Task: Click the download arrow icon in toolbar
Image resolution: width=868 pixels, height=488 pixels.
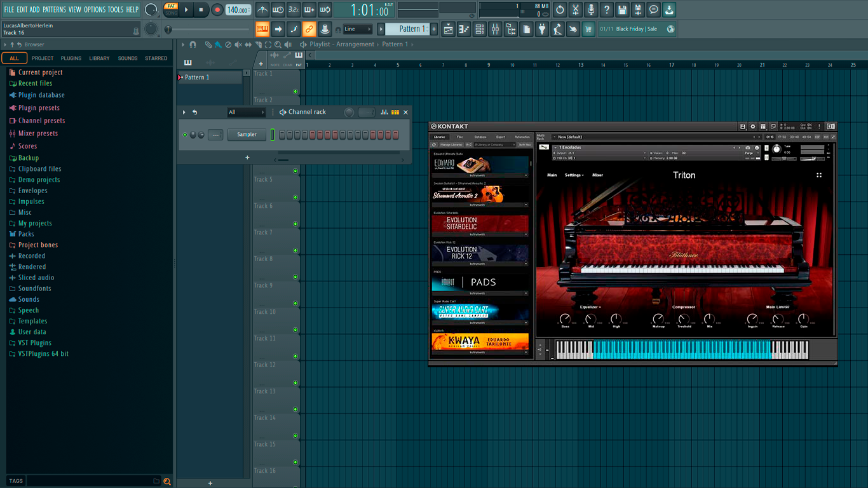Action: (670, 10)
